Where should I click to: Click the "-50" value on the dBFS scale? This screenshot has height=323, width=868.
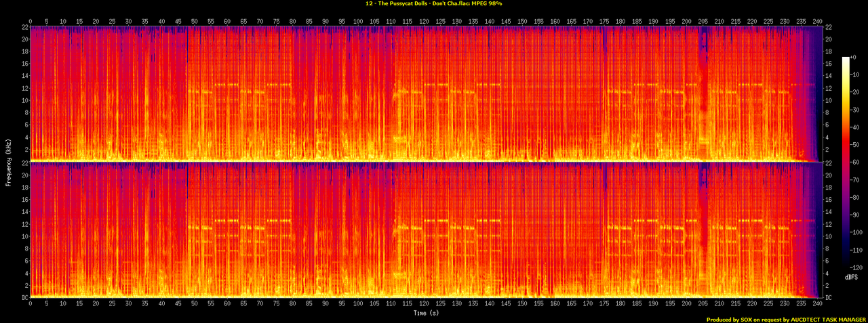pyautogui.click(x=855, y=146)
